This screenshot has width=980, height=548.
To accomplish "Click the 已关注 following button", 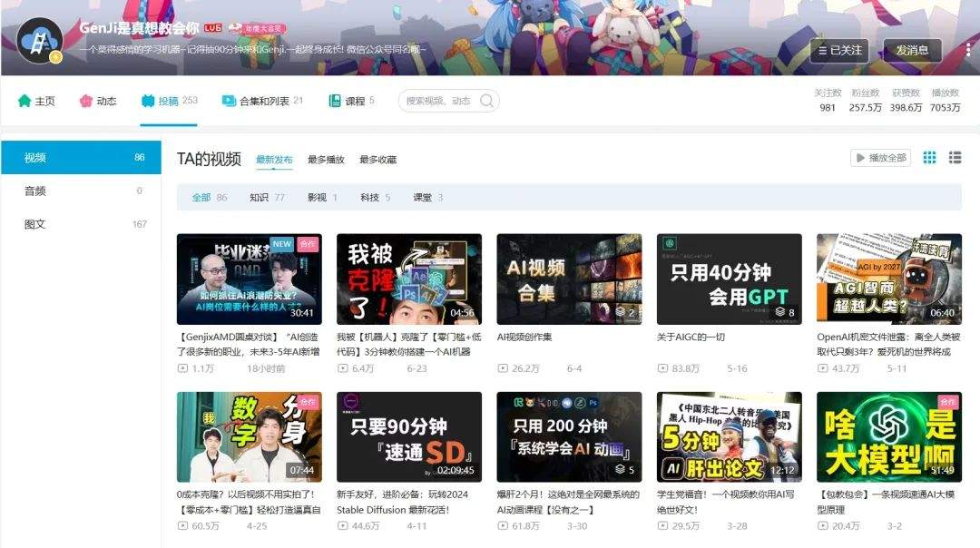I will click(x=840, y=51).
